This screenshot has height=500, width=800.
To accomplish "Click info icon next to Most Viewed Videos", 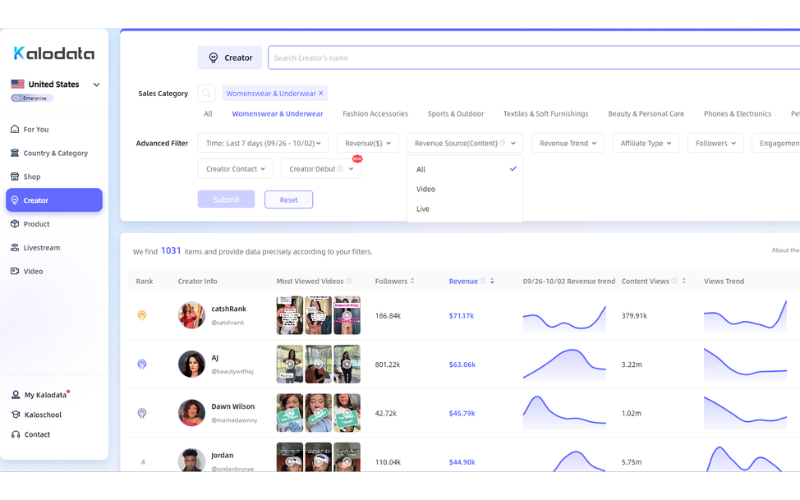I will (x=349, y=281).
